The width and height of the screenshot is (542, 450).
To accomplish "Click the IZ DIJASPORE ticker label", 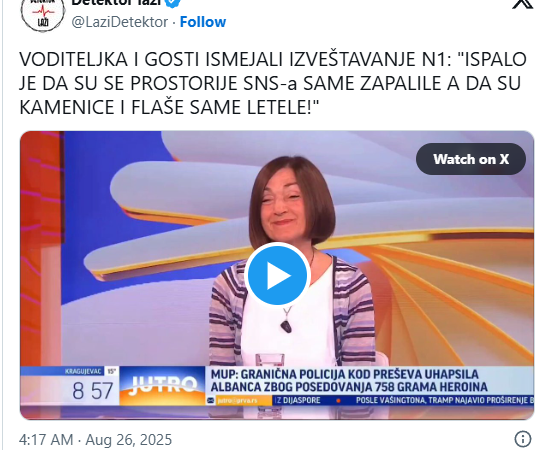I will (298, 401).
